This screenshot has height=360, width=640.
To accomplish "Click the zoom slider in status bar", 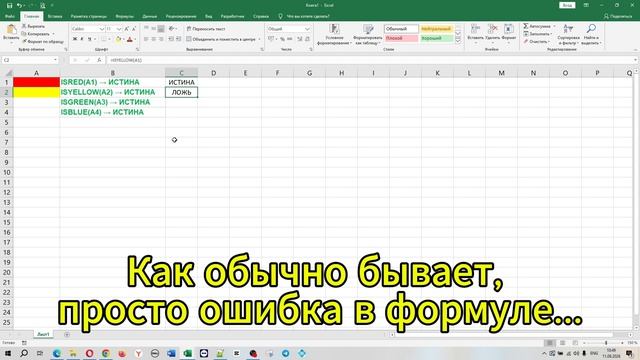I will (x=606, y=343).
